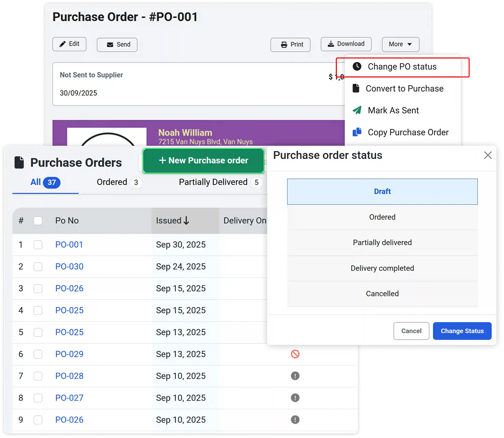Toggle the Issued column sort arrow
504x438 pixels.
(x=186, y=220)
